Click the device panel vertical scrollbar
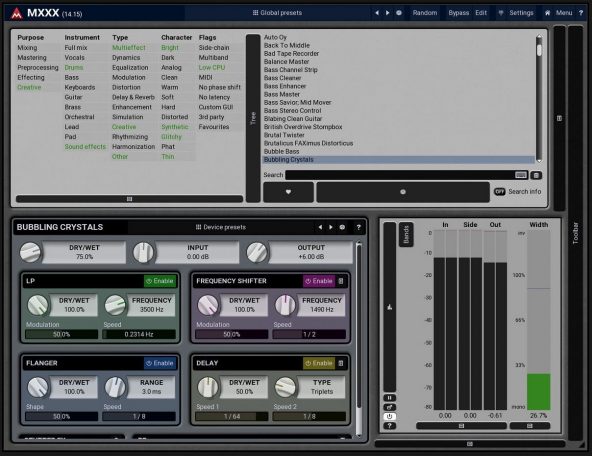 pyautogui.click(x=359, y=340)
